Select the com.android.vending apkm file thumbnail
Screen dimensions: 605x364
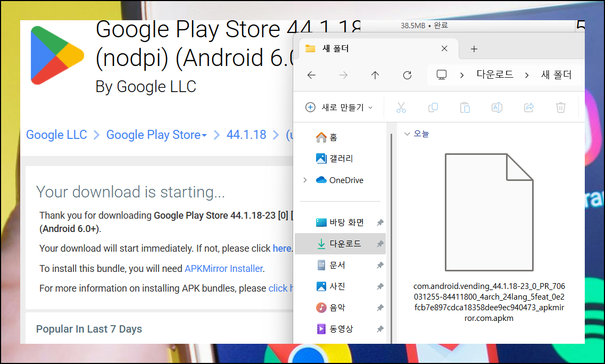[x=489, y=212]
